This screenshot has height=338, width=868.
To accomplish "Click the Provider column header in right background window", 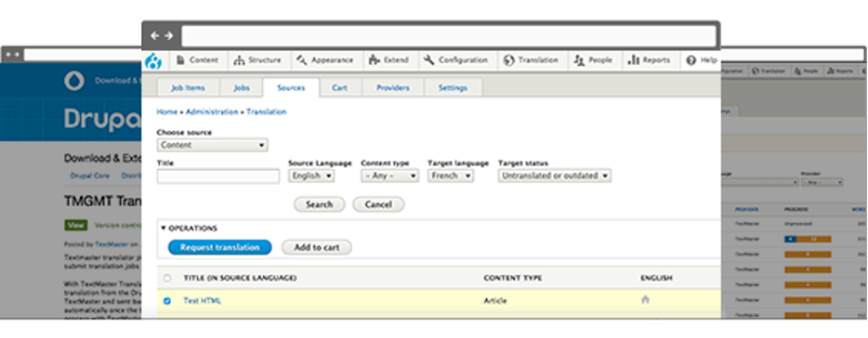I will tap(747, 210).
